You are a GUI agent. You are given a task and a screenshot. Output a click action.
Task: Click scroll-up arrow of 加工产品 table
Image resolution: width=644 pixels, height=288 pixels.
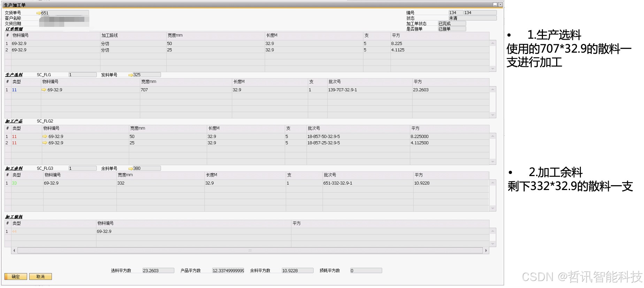493,136
